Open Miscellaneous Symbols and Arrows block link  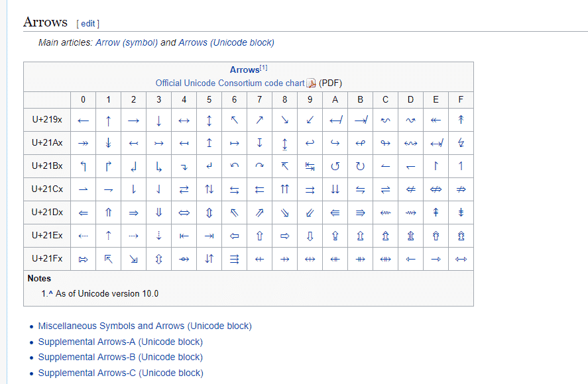click(145, 326)
